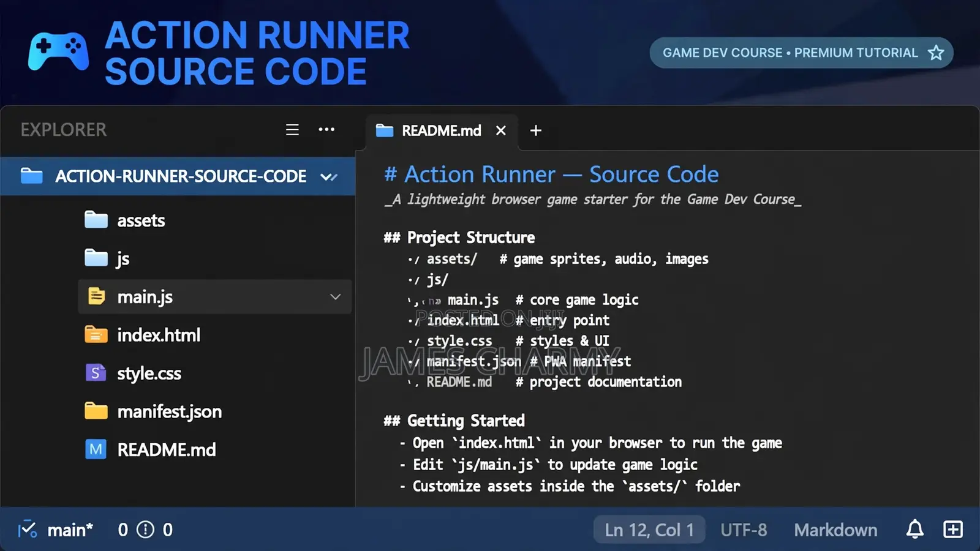Collapse the ACTION-RUNNER-SOURCE-CODE root folder chevron
Screen dimensions: 980x551
(x=329, y=177)
